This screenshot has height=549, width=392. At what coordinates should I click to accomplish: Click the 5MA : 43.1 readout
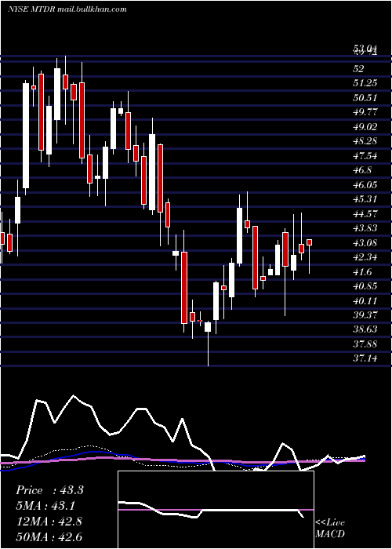(x=45, y=506)
